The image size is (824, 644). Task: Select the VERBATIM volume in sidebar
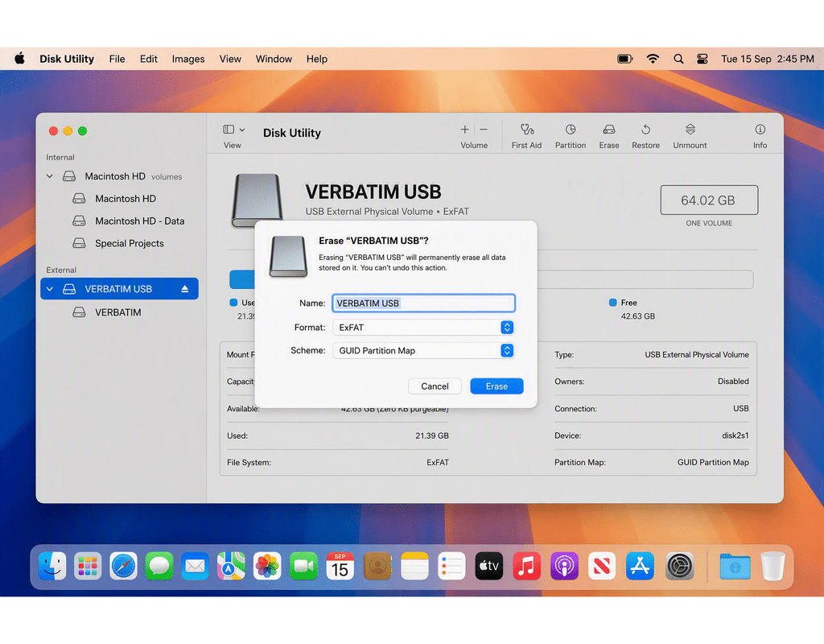(x=117, y=312)
